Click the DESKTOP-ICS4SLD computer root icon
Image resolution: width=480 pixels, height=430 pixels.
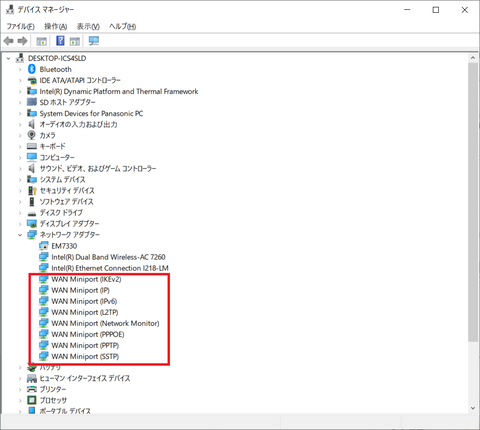[x=20, y=58]
